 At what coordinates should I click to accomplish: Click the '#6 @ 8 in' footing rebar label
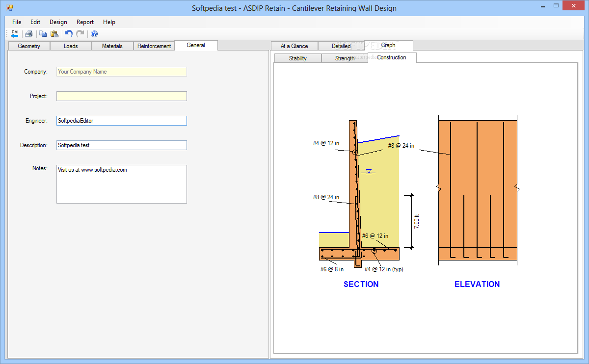pos(332,269)
